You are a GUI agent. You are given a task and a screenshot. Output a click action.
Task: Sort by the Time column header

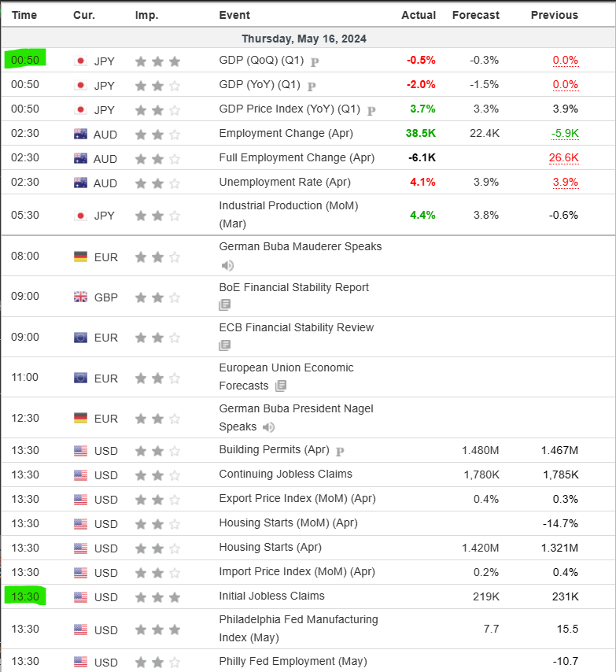tap(24, 15)
